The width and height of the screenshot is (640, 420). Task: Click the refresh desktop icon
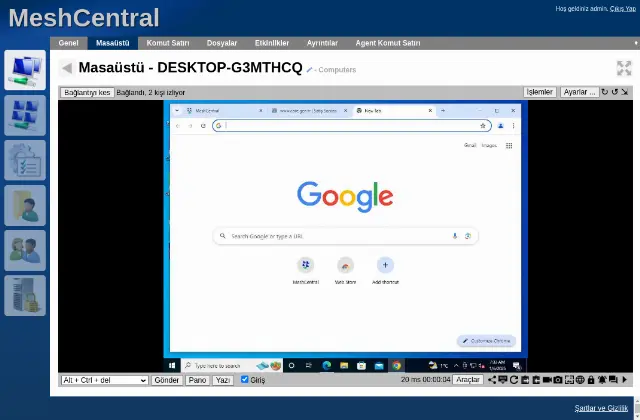514,380
